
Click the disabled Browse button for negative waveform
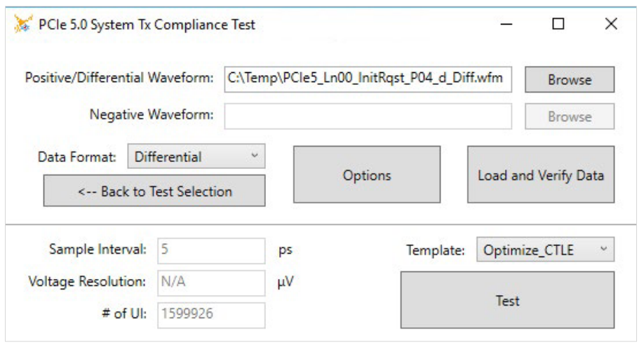[x=570, y=117]
